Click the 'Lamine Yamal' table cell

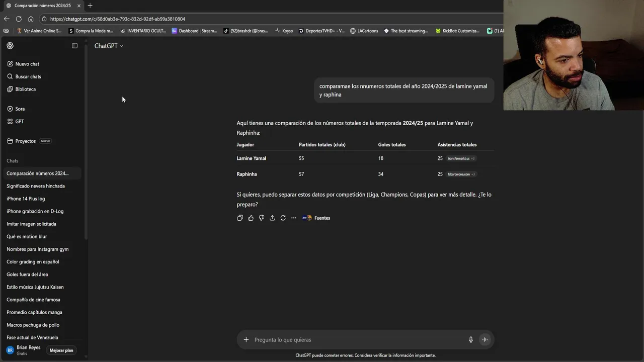[x=252, y=158]
